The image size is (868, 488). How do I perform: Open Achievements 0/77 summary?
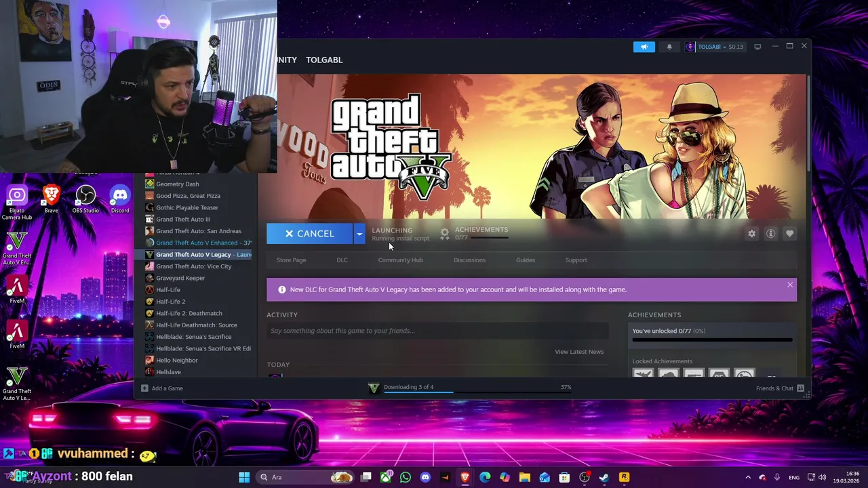tap(481, 233)
